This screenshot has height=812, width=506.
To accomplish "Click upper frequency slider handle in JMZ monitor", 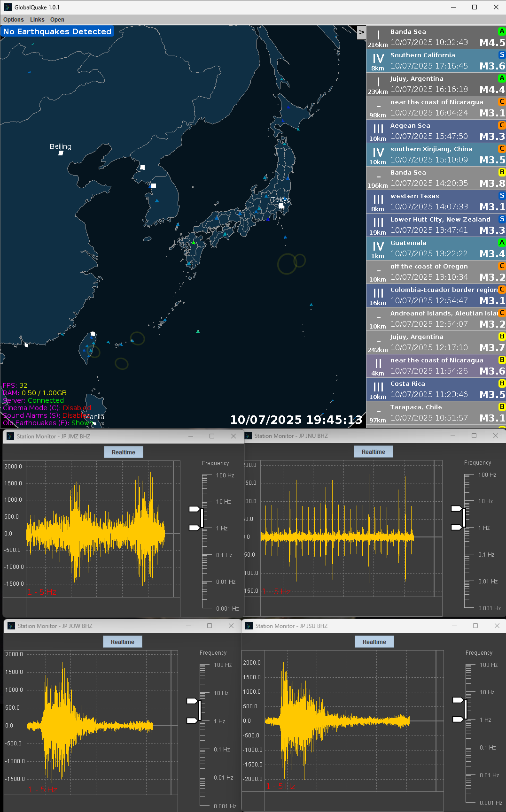I will pyautogui.click(x=195, y=509).
